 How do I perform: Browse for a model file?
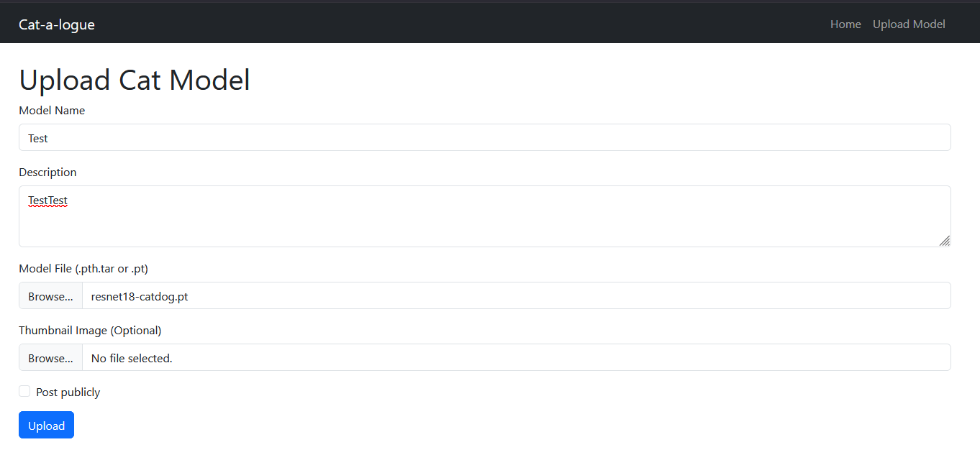[50, 296]
